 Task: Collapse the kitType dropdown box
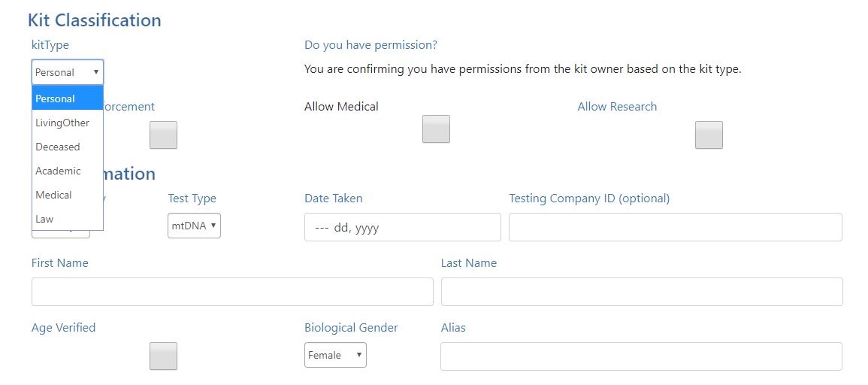68,72
